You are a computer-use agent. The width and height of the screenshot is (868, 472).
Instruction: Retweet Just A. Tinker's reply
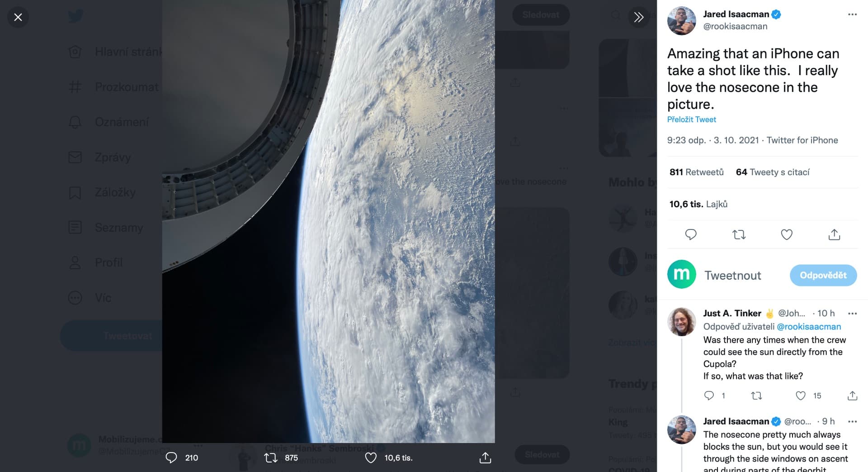click(x=756, y=396)
